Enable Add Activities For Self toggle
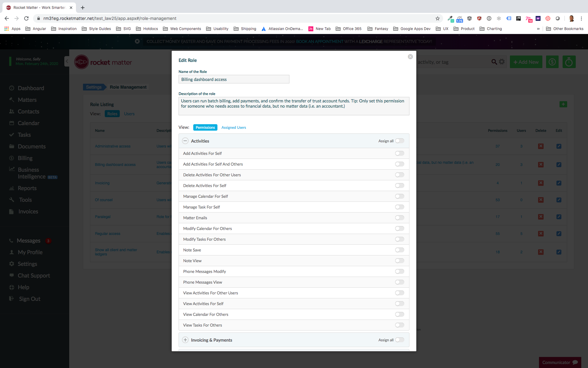Image resolution: width=588 pixels, height=368 pixels. click(x=399, y=153)
